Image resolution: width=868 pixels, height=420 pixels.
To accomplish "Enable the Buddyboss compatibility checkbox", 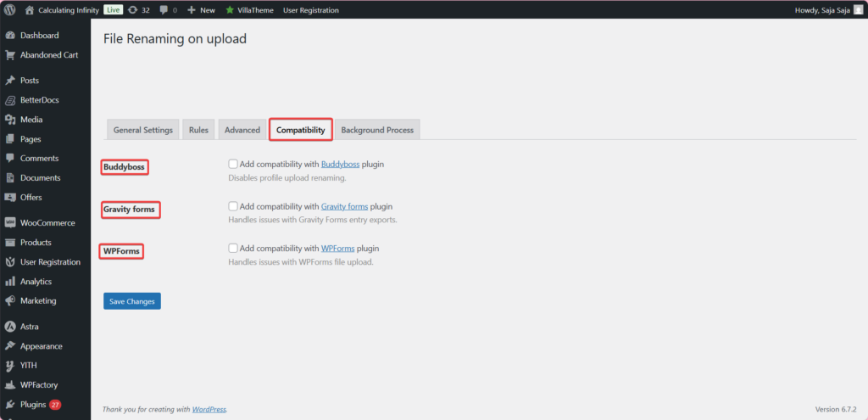I will pyautogui.click(x=233, y=164).
